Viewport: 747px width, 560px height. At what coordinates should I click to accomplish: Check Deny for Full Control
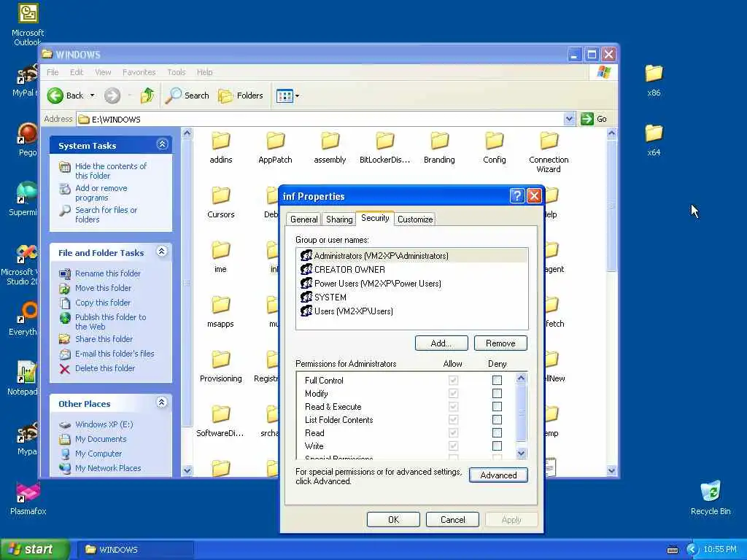click(x=497, y=381)
